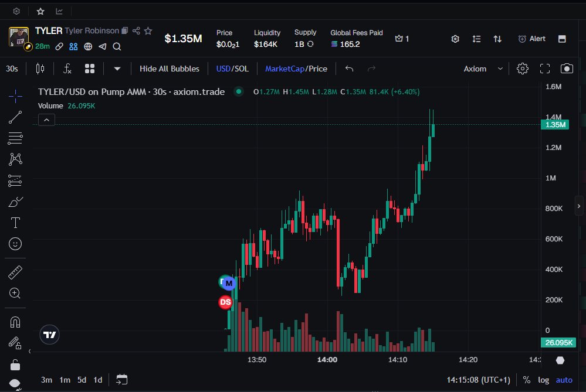The image size is (586, 392).
Task: Take a chart snapshot with camera icon
Action: [566, 69]
